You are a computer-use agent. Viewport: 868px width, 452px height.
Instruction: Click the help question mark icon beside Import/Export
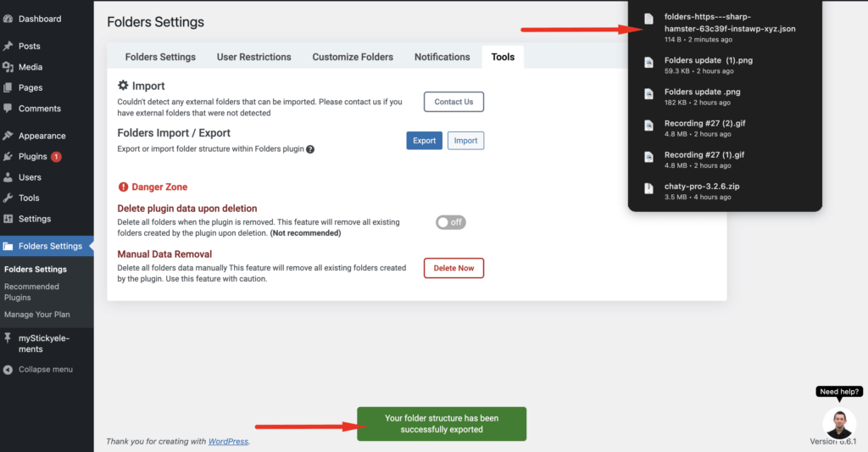[310, 149]
